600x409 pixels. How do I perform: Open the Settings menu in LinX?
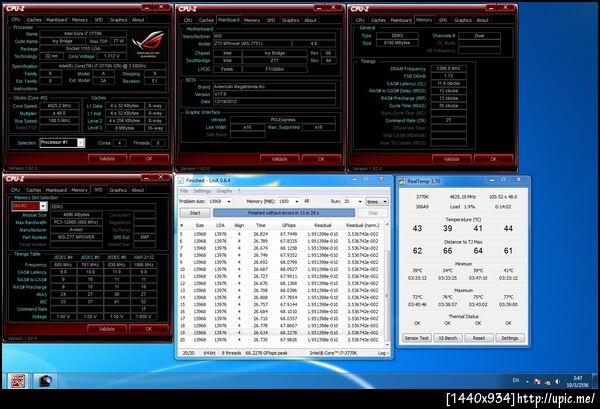click(x=202, y=191)
